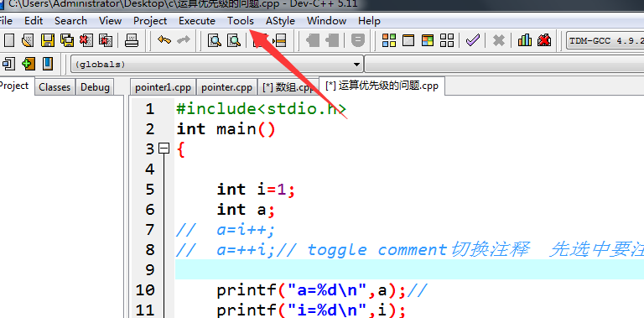This screenshot has width=644, height=318.
Task: Click the printf("i=%d\n",i) line
Action: (312, 310)
